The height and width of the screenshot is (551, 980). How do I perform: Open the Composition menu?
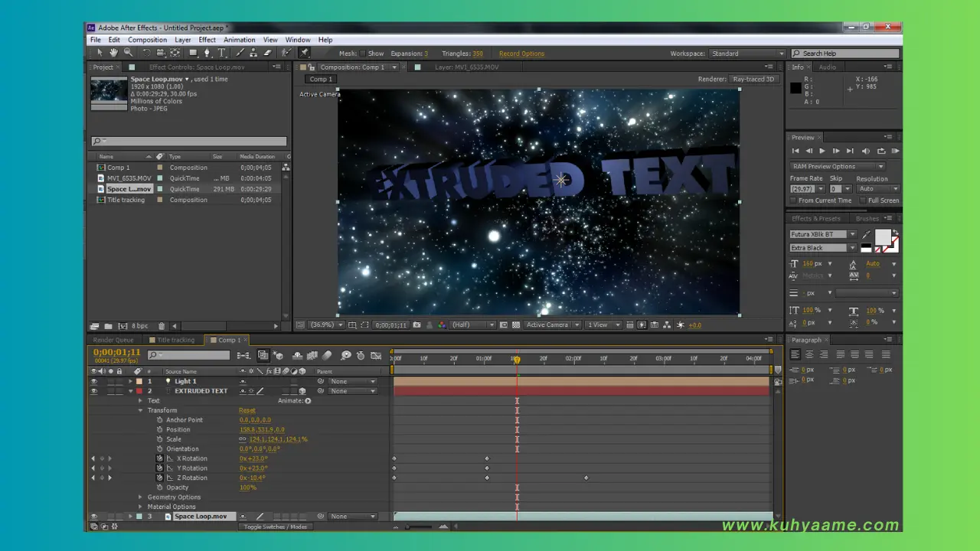(147, 40)
